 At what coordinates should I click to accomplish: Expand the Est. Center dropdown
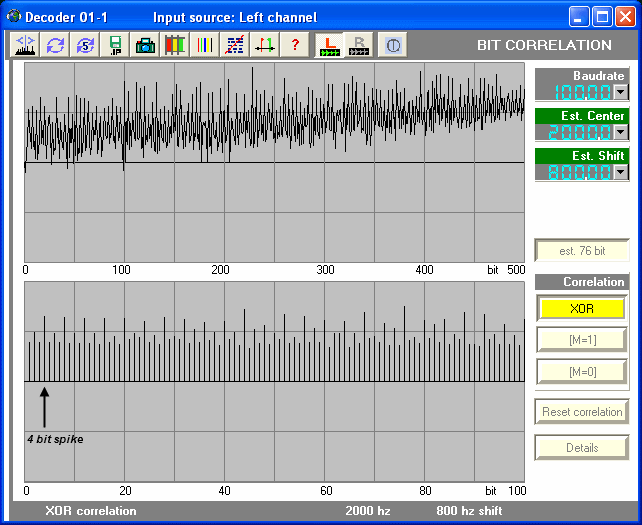[x=620, y=132]
